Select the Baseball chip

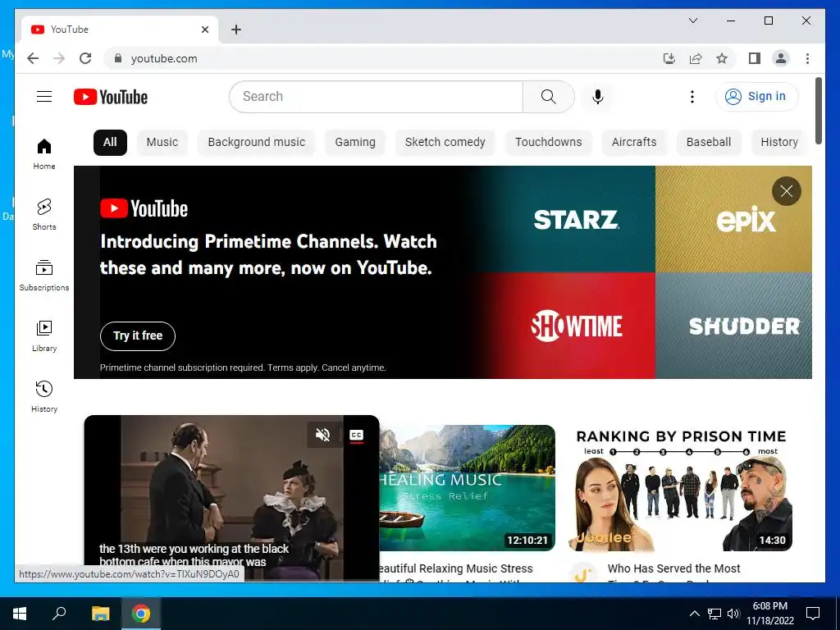point(708,142)
